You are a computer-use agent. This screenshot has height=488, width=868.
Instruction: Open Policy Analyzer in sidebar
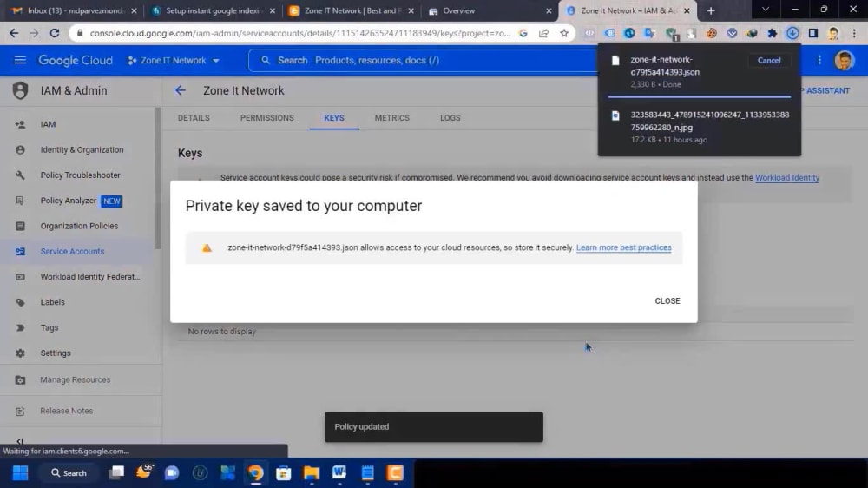pyautogui.click(x=68, y=201)
